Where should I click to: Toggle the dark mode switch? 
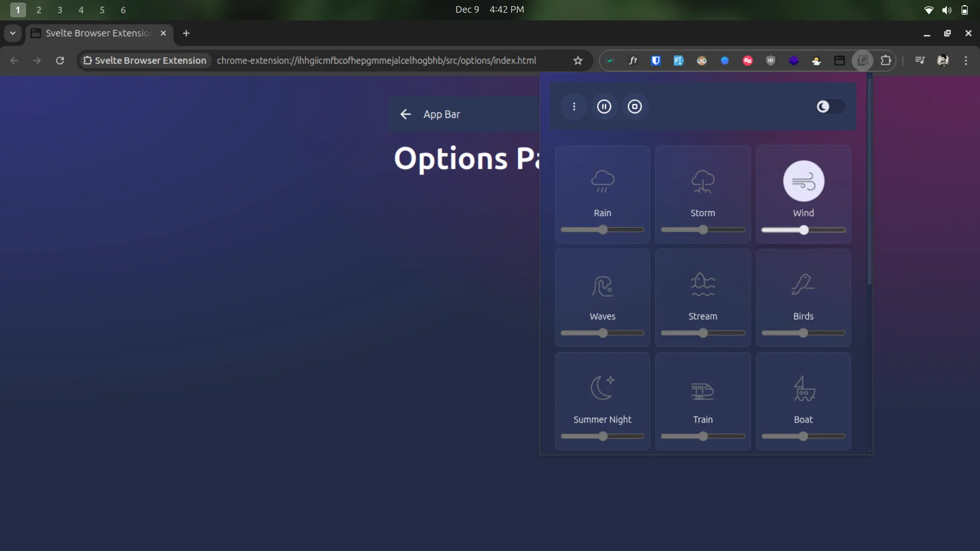829,107
